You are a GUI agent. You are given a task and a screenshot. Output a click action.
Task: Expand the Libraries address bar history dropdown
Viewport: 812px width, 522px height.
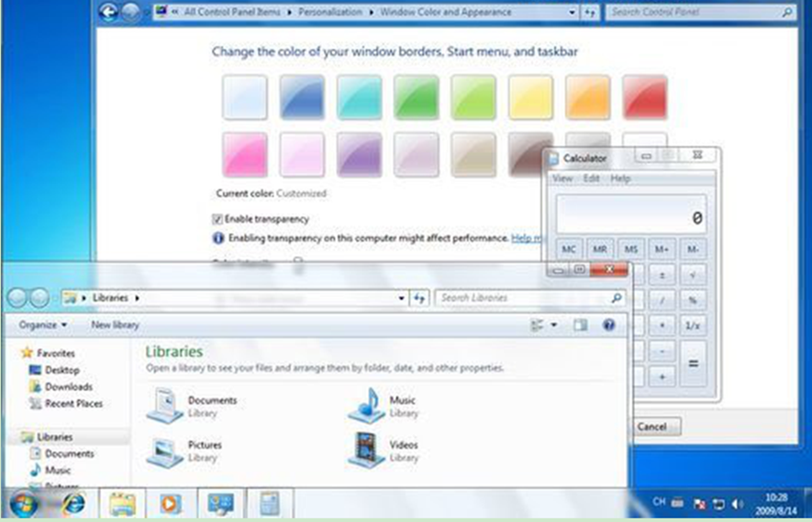click(x=402, y=298)
